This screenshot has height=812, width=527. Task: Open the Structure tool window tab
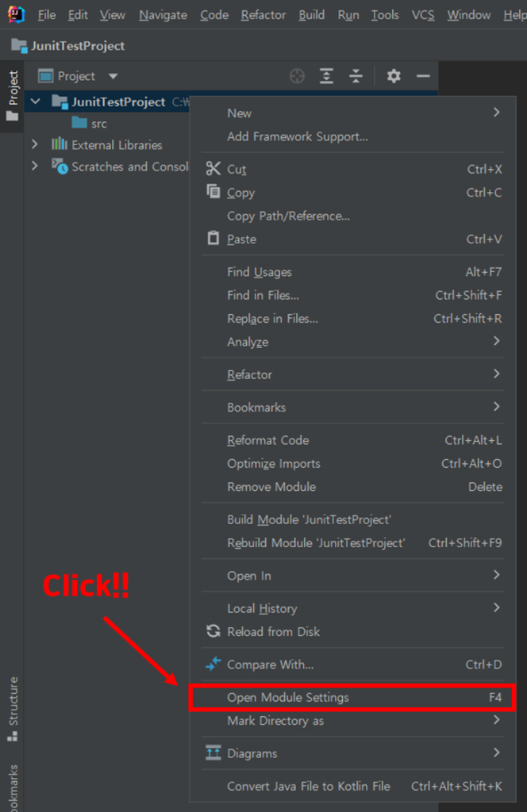13,708
